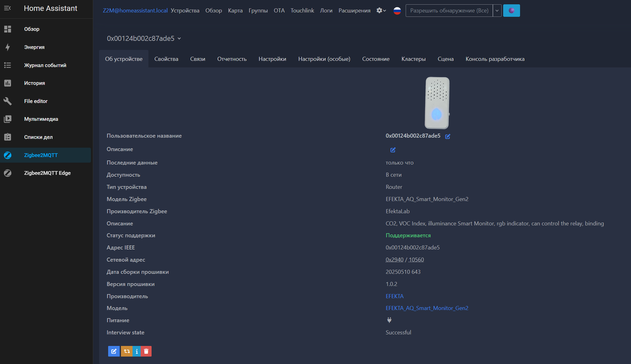Open История chart icon in sidebar
The image size is (631, 364).
pyautogui.click(x=7, y=83)
